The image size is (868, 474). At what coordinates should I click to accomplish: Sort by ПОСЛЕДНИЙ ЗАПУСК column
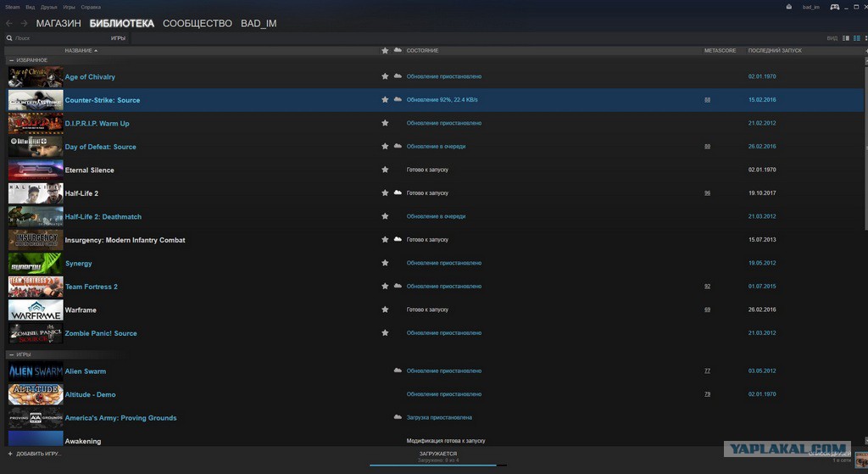775,50
